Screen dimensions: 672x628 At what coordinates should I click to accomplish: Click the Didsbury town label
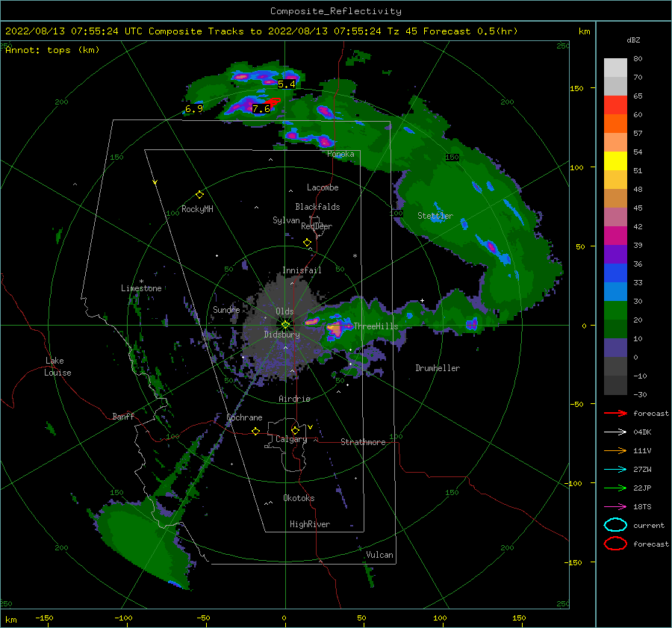point(281,335)
